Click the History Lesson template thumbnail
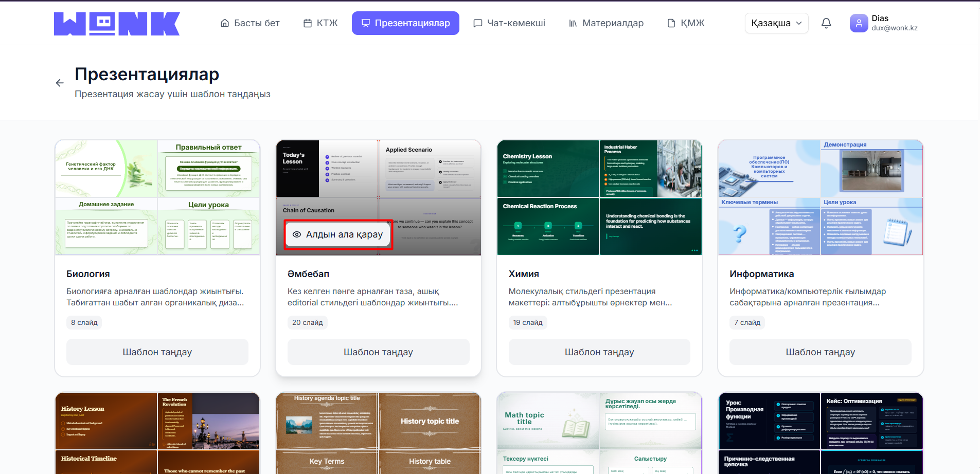The height and width of the screenshot is (474, 980). pyautogui.click(x=157, y=433)
